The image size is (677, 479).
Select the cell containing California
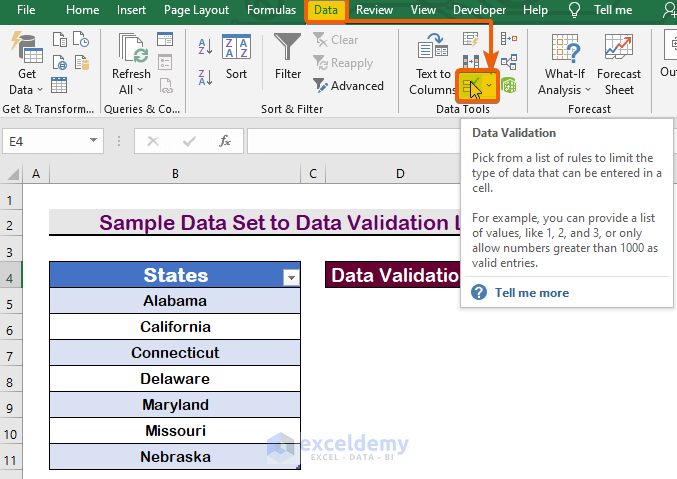(x=175, y=327)
